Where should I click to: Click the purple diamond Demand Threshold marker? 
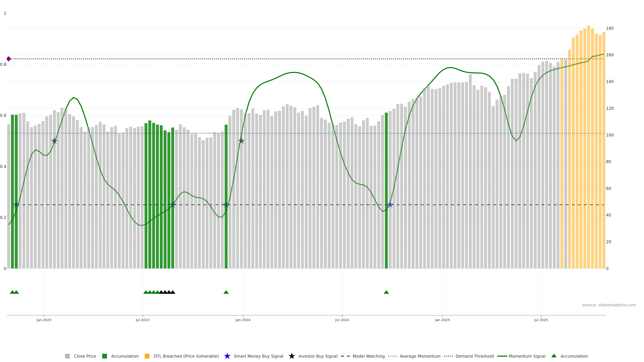coord(9,59)
